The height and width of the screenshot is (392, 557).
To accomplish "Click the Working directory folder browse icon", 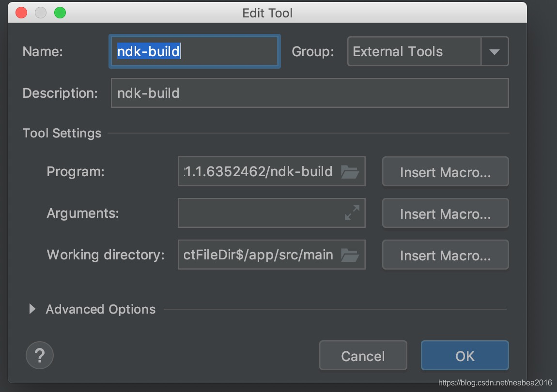I will (x=349, y=255).
